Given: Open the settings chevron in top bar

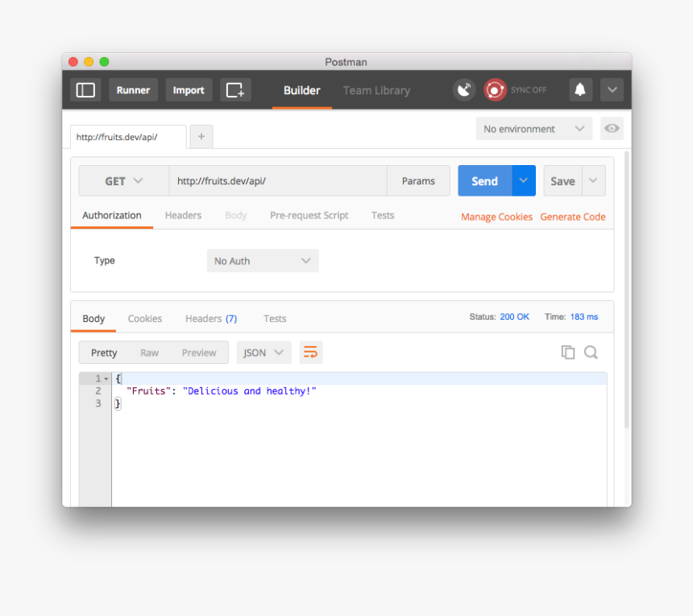Looking at the screenshot, I should click(612, 90).
